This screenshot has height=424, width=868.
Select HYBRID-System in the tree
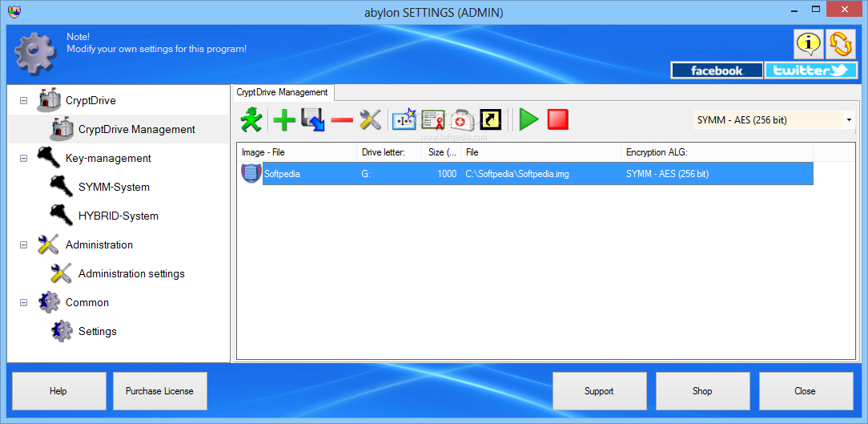point(119,216)
